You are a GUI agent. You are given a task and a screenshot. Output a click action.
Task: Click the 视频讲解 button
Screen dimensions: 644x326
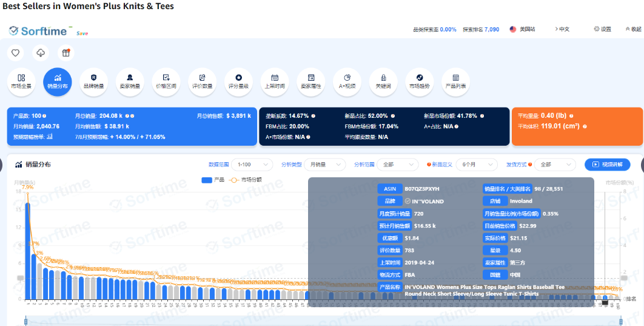click(607, 165)
